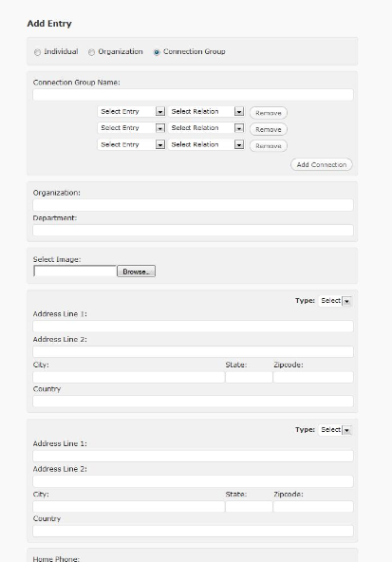This screenshot has width=392, height=562.
Task: Select the Individual radio button
Action: pyautogui.click(x=37, y=52)
